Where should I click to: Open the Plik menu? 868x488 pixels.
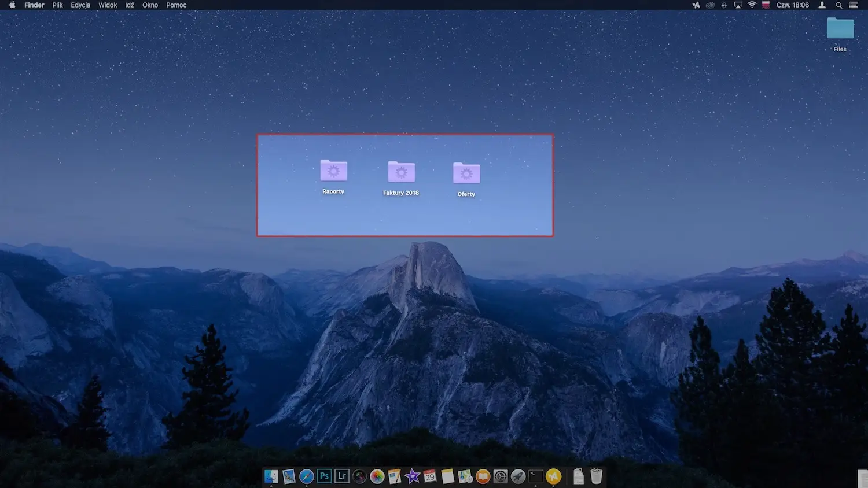(57, 5)
